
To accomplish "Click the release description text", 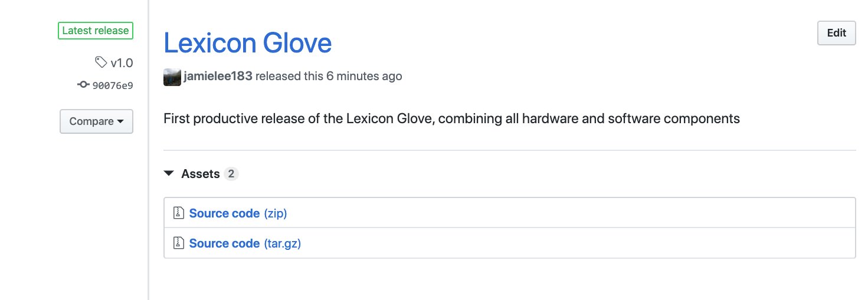I will pyautogui.click(x=451, y=118).
